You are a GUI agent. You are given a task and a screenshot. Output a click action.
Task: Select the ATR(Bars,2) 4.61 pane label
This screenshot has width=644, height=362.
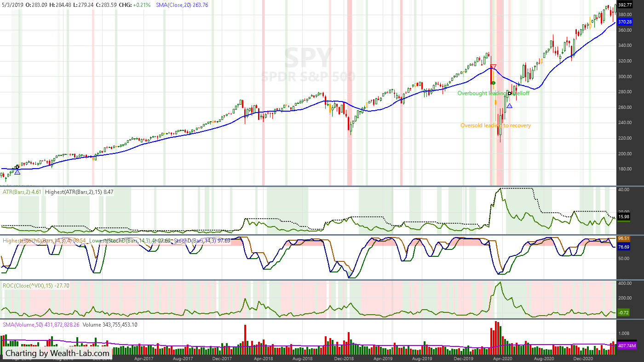[x=22, y=192]
